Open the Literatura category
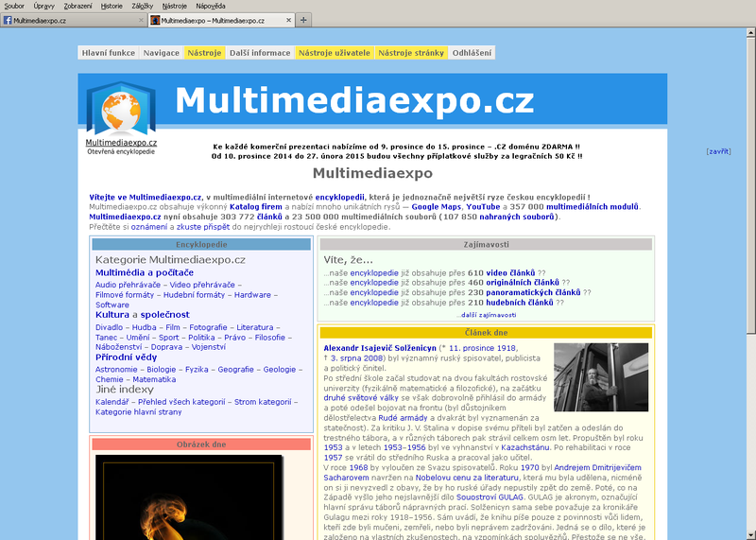The height and width of the screenshot is (540, 756). (254, 327)
